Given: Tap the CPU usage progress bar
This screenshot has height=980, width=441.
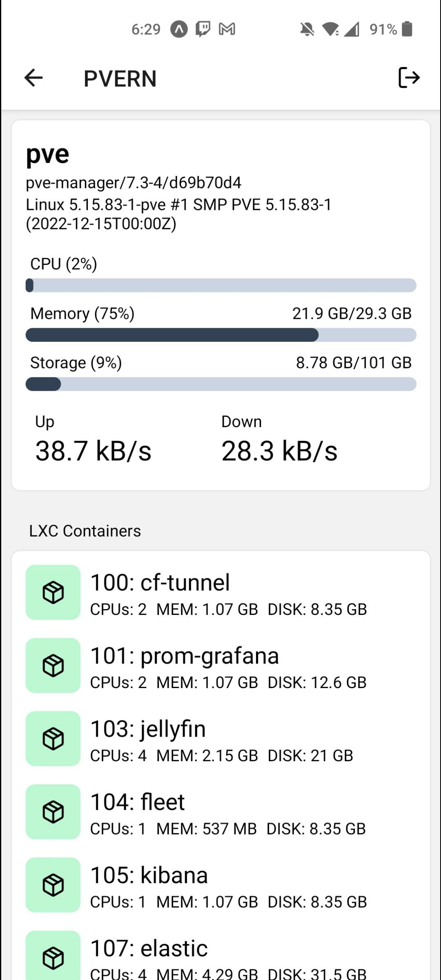Looking at the screenshot, I should (220, 285).
